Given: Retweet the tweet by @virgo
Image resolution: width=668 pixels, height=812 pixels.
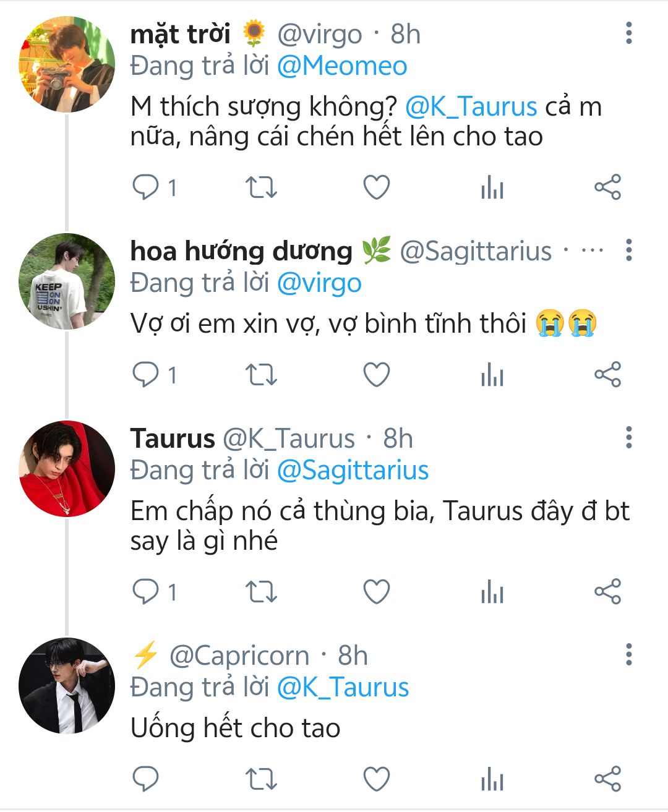Looking at the screenshot, I should (261, 187).
